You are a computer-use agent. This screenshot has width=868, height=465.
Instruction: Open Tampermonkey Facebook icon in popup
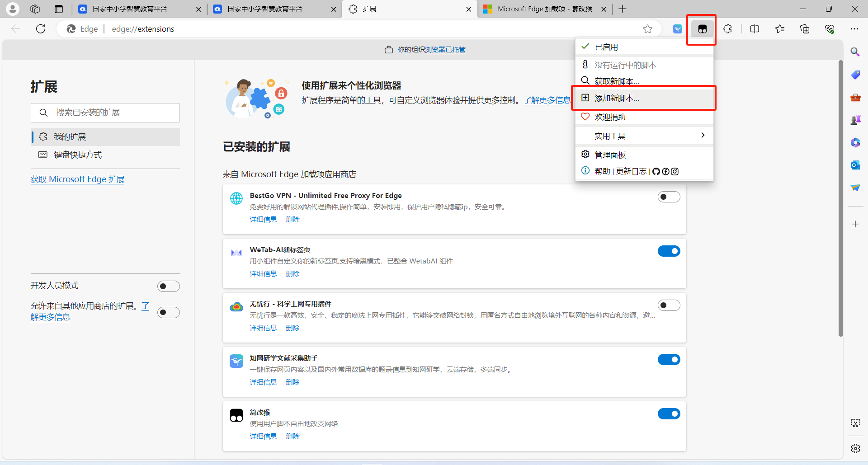coord(665,171)
